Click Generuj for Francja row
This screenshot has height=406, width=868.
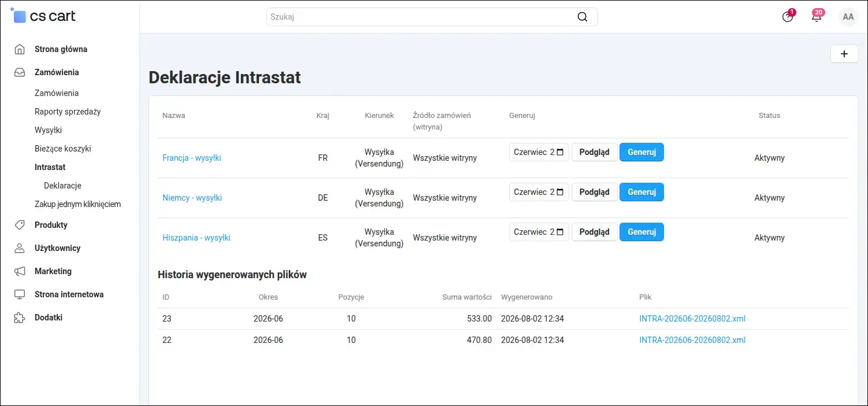[641, 152]
